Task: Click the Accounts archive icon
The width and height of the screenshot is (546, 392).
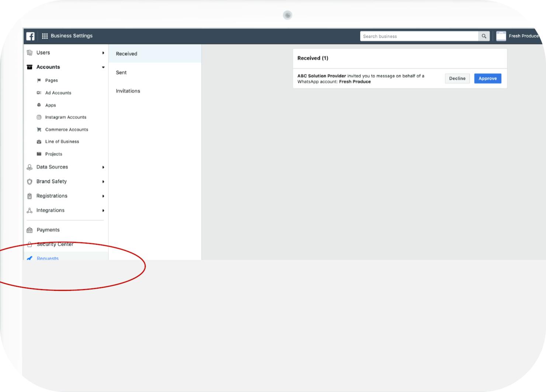Action: [x=29, y=67]
